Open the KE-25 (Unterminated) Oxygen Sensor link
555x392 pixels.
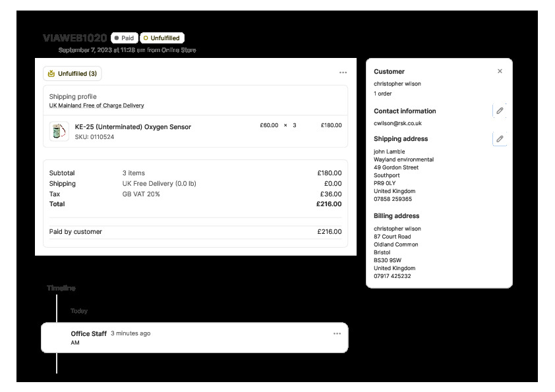coord(132,127)
